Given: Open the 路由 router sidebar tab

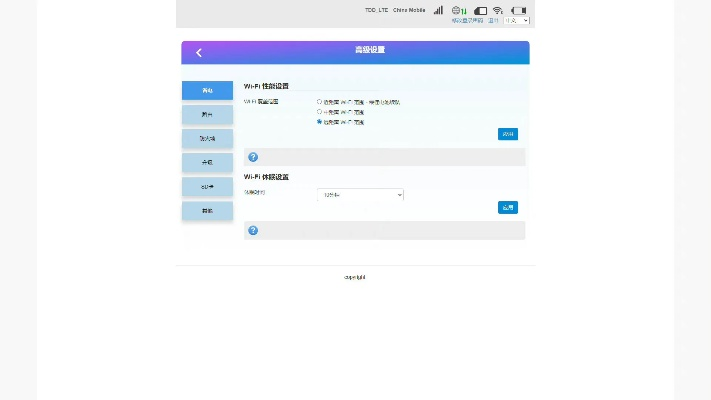Looking at the screenshot, I should (207, 114).
